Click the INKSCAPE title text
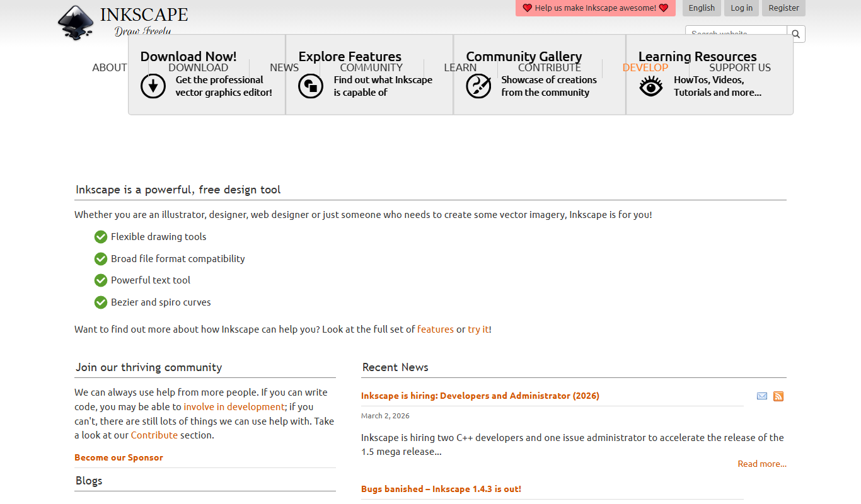This screenshot has height=504, width=861. pos(144,14)
